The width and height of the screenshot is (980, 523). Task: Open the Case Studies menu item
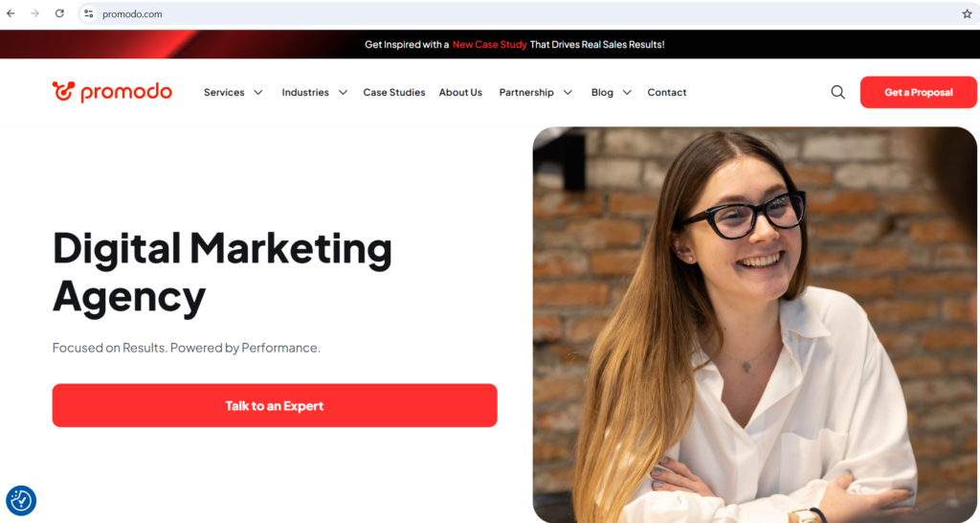[393, 93]
